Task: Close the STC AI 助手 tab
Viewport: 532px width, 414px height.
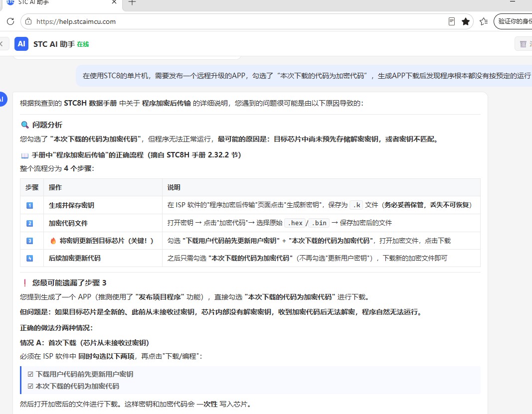Action: coord(114,2)
